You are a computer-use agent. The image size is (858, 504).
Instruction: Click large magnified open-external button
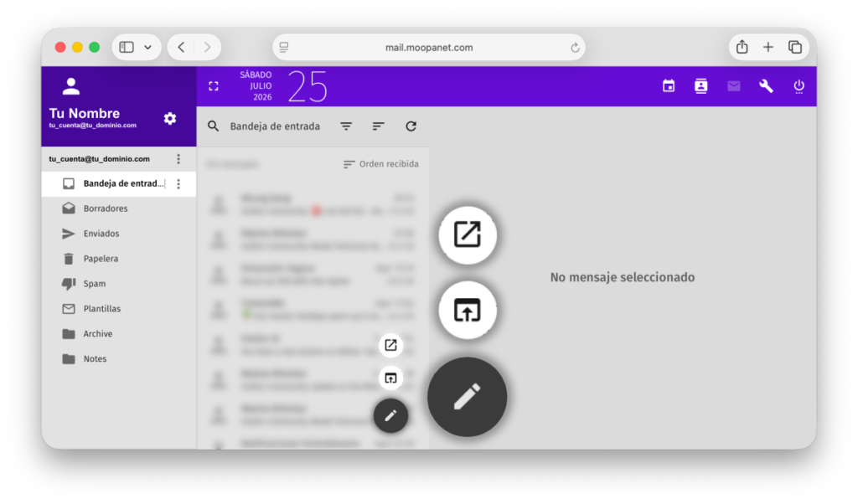[468, 235]
